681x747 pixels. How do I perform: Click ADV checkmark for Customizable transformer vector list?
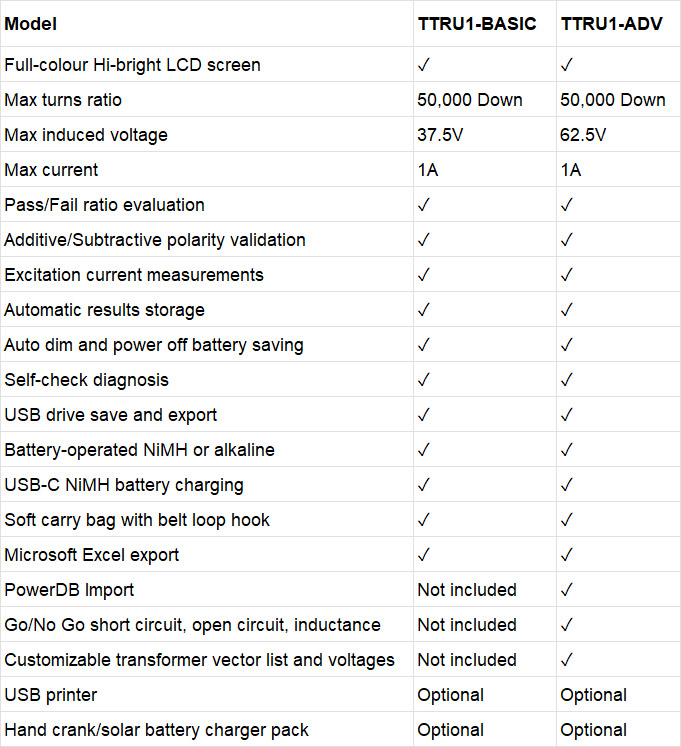click(x=567, y=660)
